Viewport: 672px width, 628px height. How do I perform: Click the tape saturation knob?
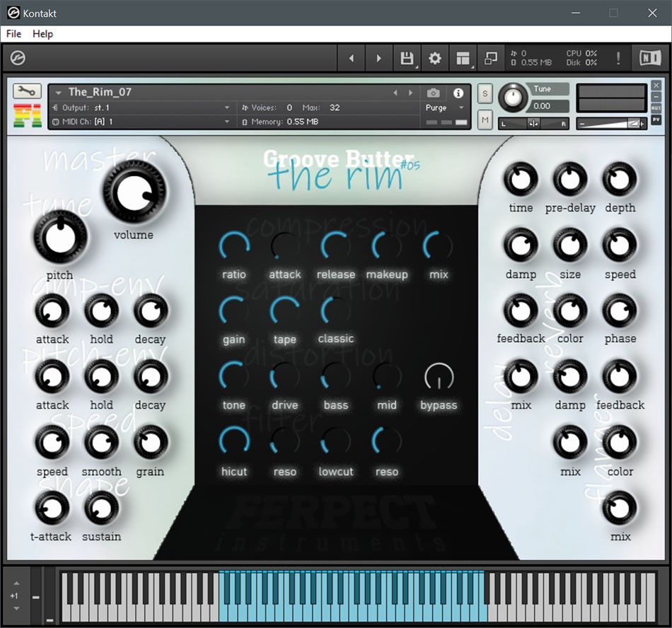point(284,310)
